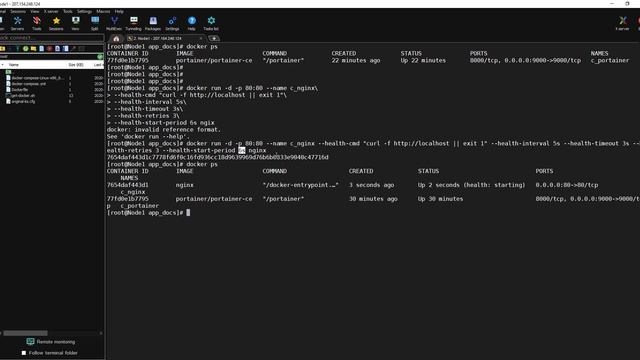This screenshot has width=640, height=360.
Task: Click the '/docker-entrypoint...' command text
Action: 300,185
